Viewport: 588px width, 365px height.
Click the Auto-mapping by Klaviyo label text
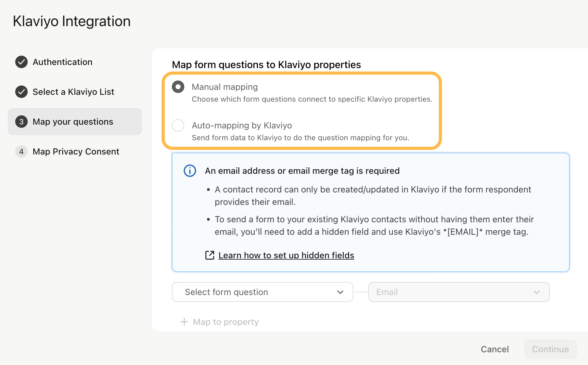point(242,125)
